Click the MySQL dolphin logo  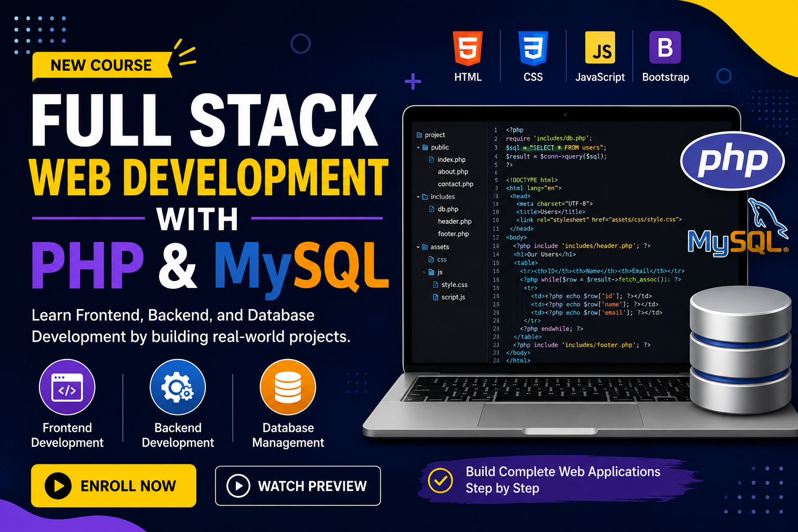click(738, 229)
